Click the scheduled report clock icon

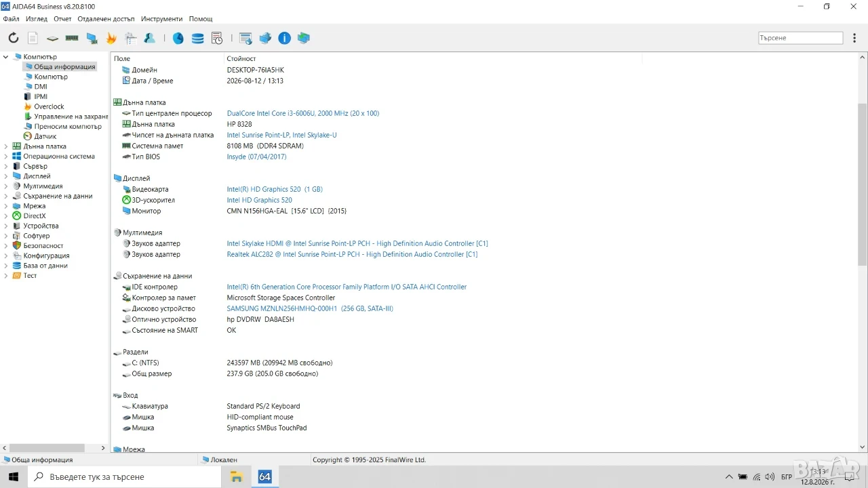217,38
